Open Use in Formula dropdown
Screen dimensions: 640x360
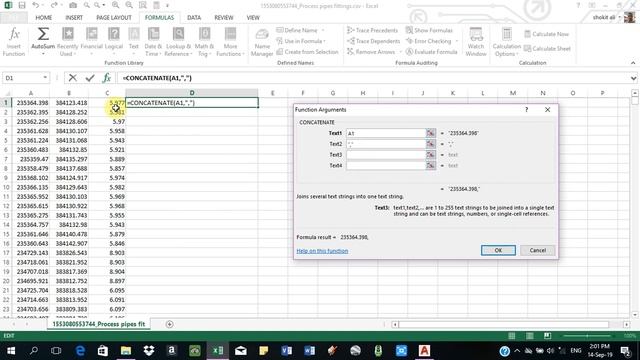coord(301,41)
